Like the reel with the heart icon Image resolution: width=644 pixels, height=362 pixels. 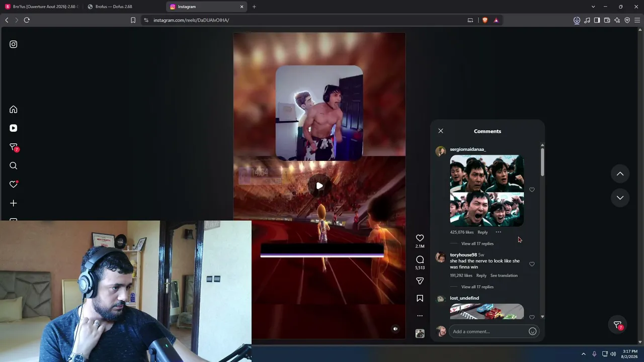coord(420,238)
